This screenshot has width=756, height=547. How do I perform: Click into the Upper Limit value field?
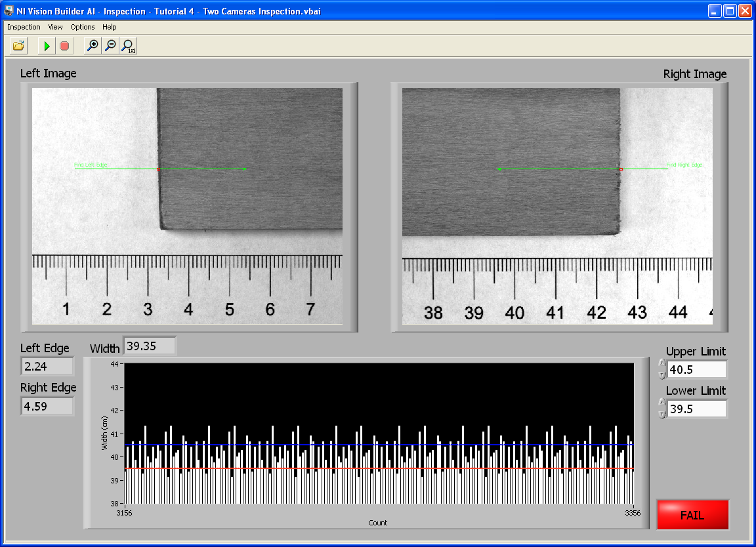pyautogui.click(x=697, y=370)
